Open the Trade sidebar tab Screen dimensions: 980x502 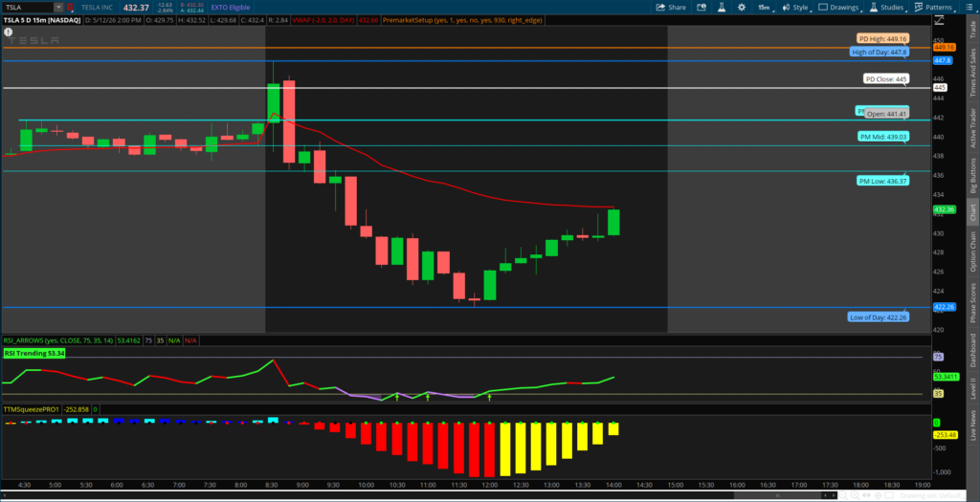[x=972, y=29]
